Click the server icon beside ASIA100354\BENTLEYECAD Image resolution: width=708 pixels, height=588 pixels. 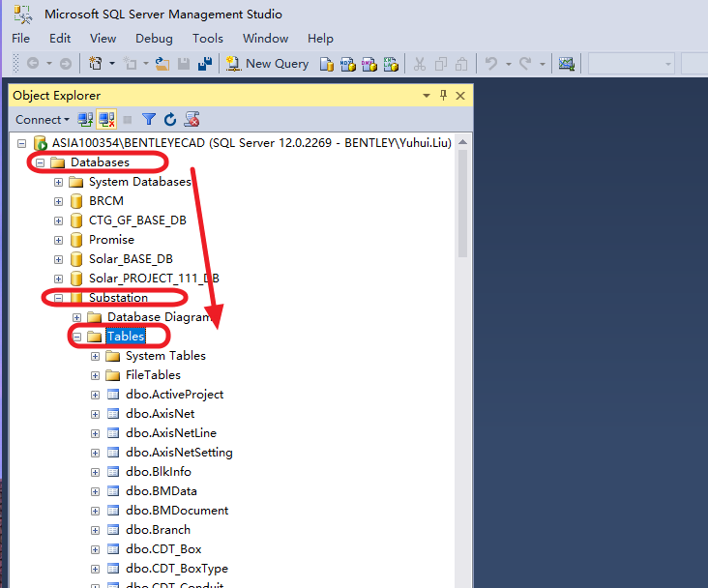pos(41,143)
